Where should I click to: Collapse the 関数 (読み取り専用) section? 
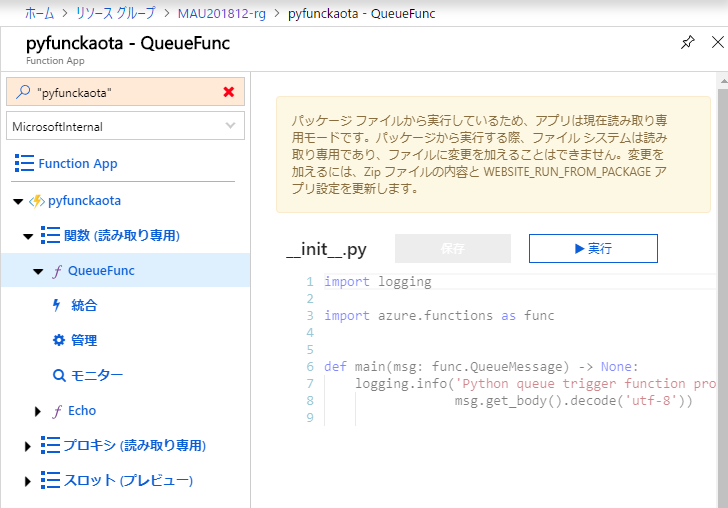[x=28, y=236]
